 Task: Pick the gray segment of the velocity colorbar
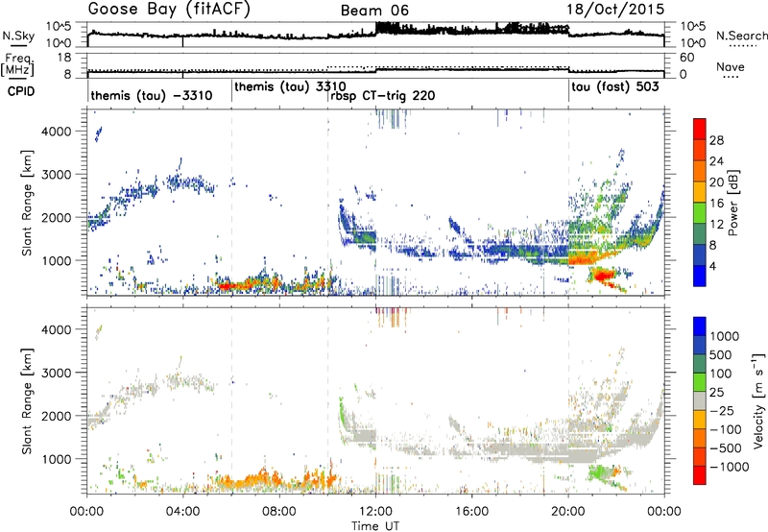point(700,401)
